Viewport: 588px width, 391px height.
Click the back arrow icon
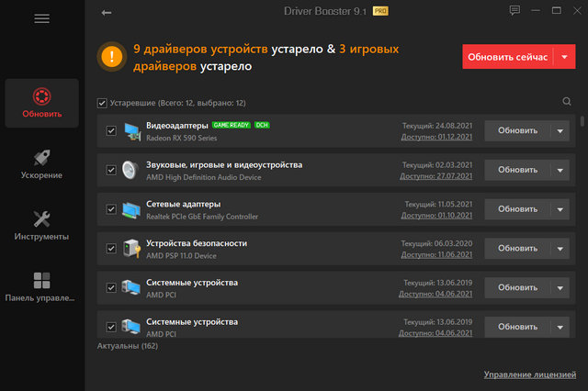(x=107, y=13)
